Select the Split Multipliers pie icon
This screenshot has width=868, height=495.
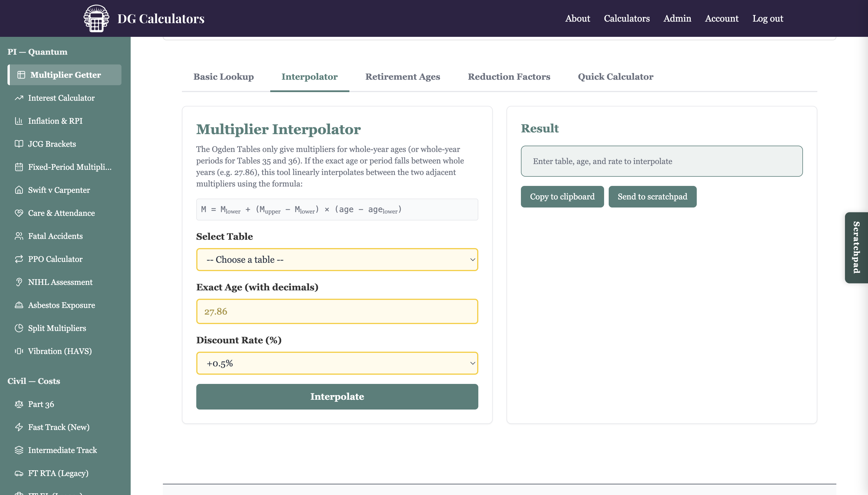pyautogui.click(x=19, y=328)
